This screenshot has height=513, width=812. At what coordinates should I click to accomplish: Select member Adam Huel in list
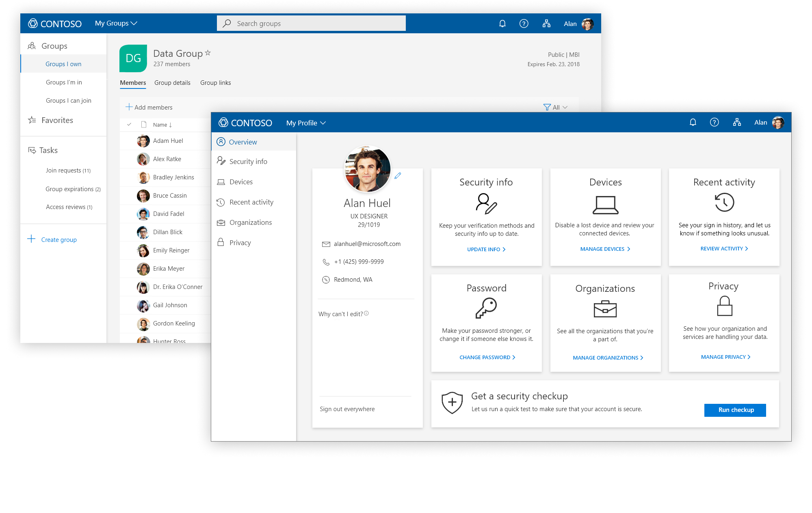[x=165, y=141]
